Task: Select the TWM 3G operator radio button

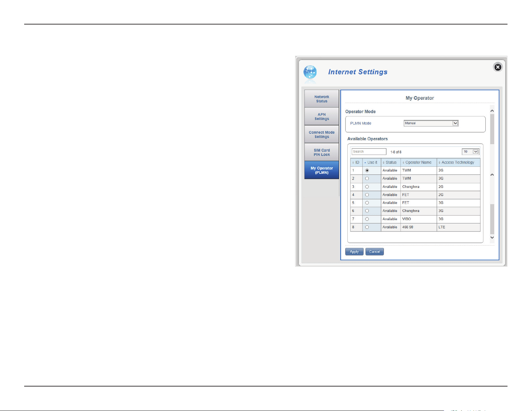Action: click(x=367, y=178)
